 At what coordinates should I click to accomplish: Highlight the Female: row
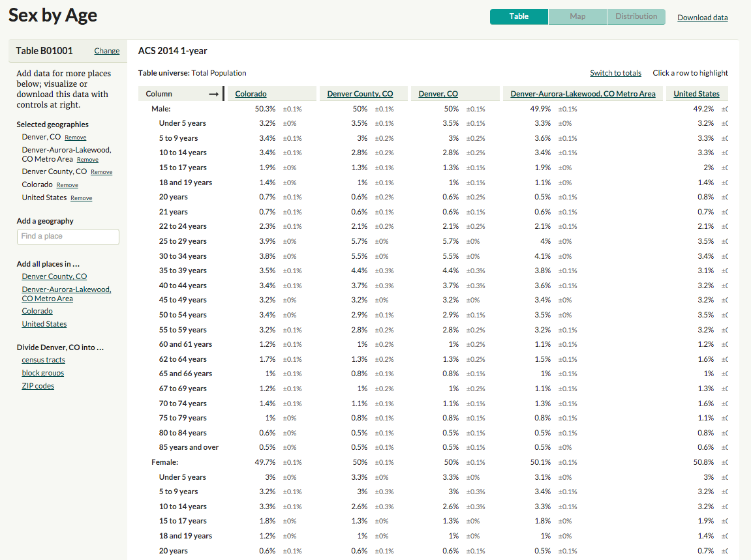433,462
